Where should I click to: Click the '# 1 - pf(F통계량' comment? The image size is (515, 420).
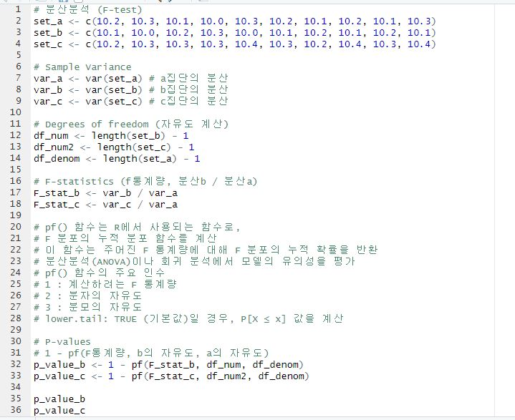151,353
